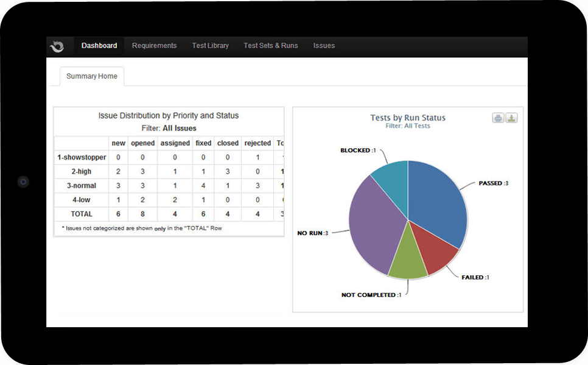The height and width of the screenshot is (365, 588).
Task: Go to the Requirements section
Action: [154, 46]
